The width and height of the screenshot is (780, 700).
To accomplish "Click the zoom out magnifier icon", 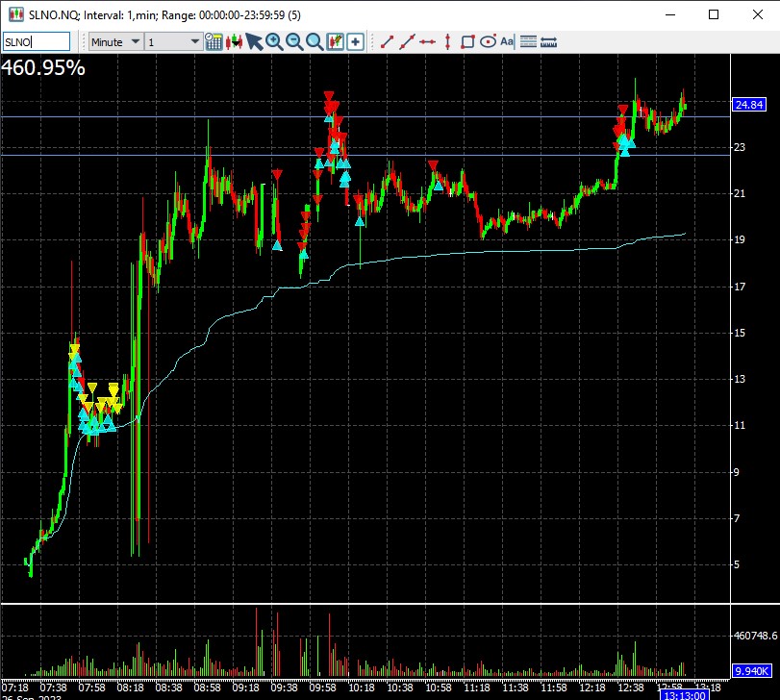I will pyautogui.click(x=294, y=41).
